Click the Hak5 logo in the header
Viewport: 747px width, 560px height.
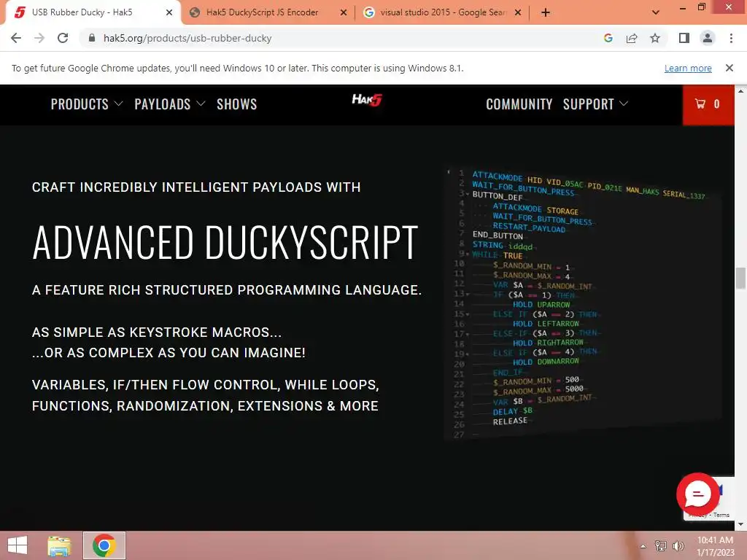(x=367, y=99)
